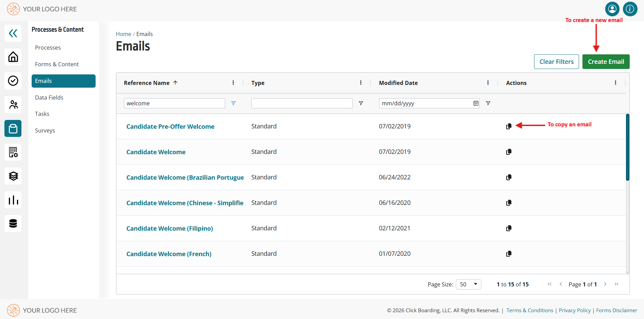Open Candidate Pre-Offer Welcome email
The image size is (644, 319).
click(170, 126)
